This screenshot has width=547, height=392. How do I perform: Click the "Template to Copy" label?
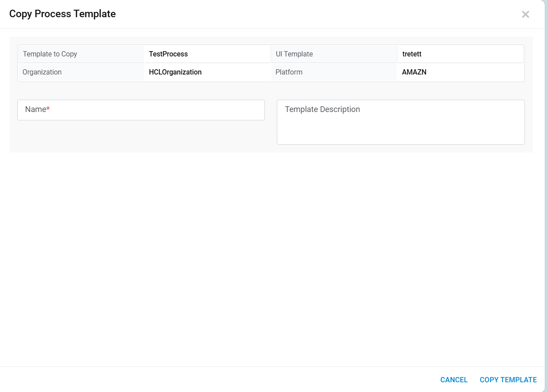[x=50, y=54]
